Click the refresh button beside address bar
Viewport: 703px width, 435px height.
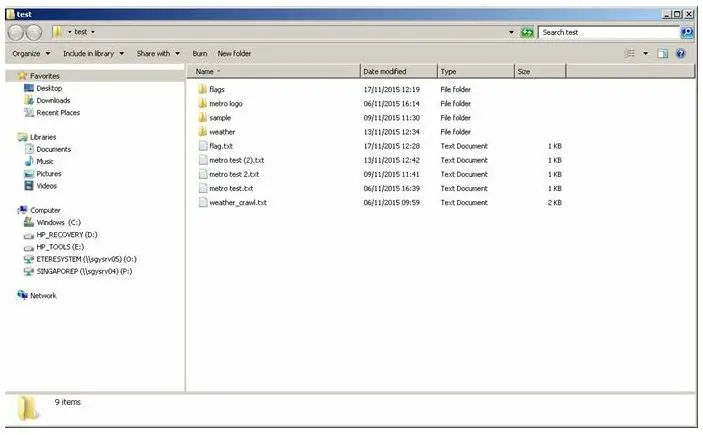(x=527, y=32)
